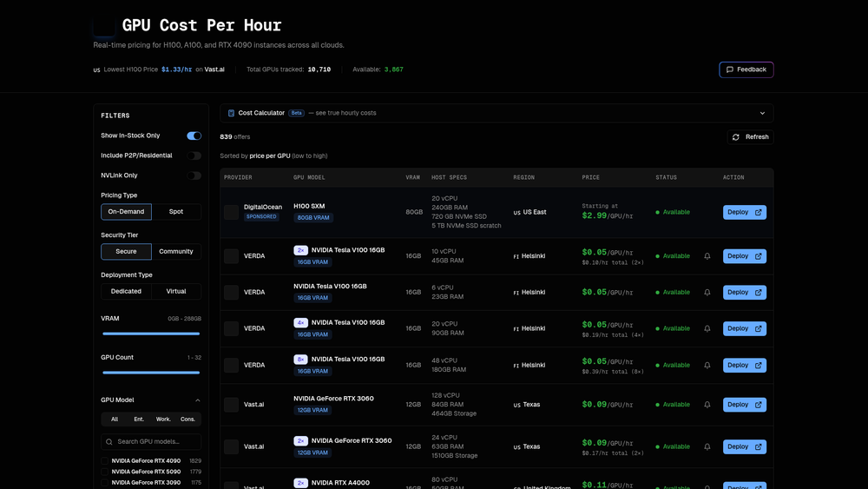Enable NVLink Only switch

click(194, 175)
